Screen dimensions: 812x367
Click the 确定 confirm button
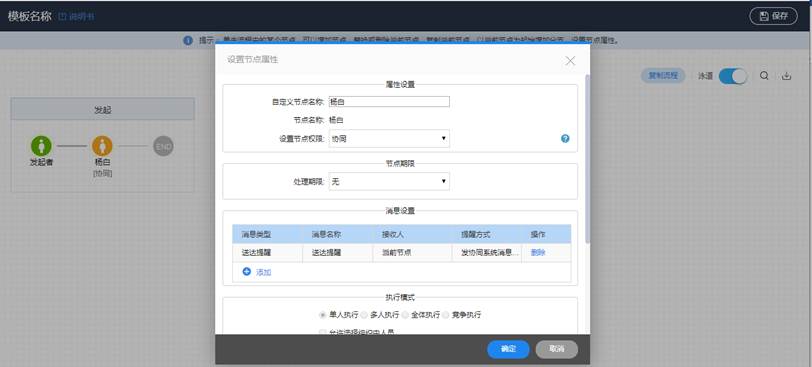click(x=508, y=349)
